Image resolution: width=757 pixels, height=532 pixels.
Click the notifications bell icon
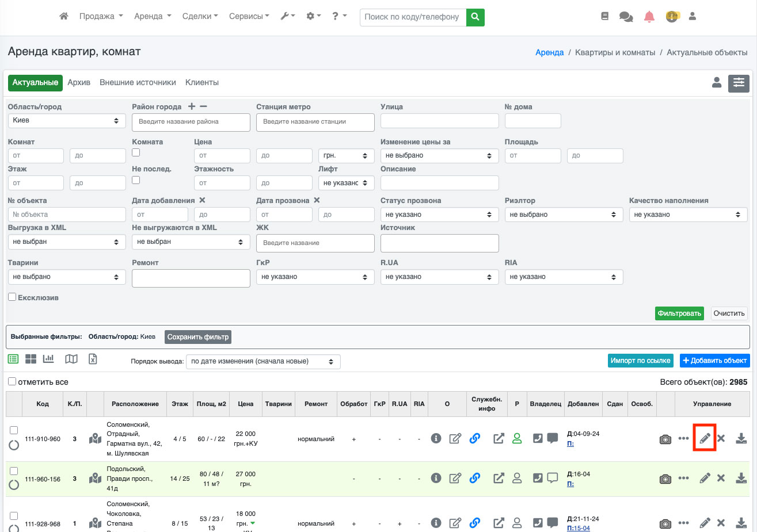pos(649,17)
